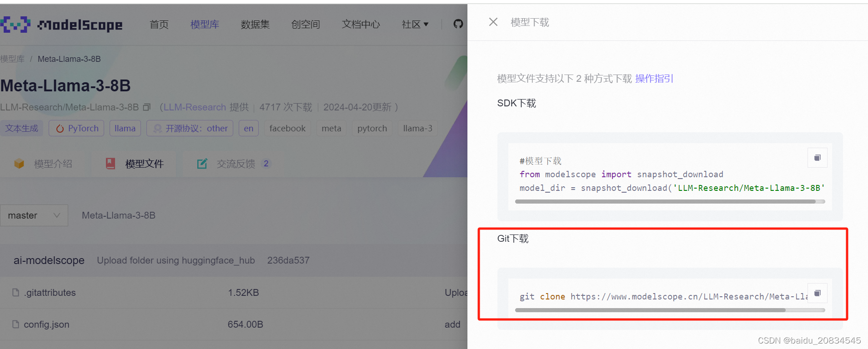
Task: Click the Upload folder using huggingface_hub message
Action: [x=176, y=260]
